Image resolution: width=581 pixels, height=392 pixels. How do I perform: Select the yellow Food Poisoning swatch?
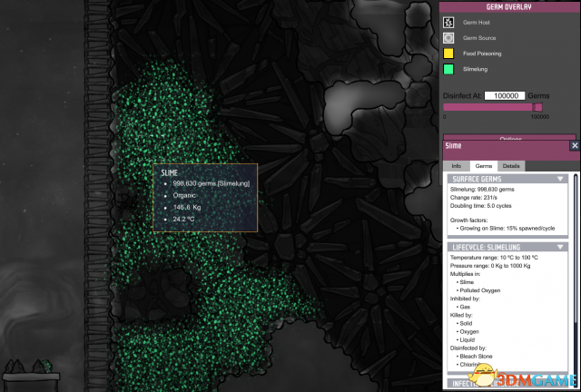(x=448, y=54)
